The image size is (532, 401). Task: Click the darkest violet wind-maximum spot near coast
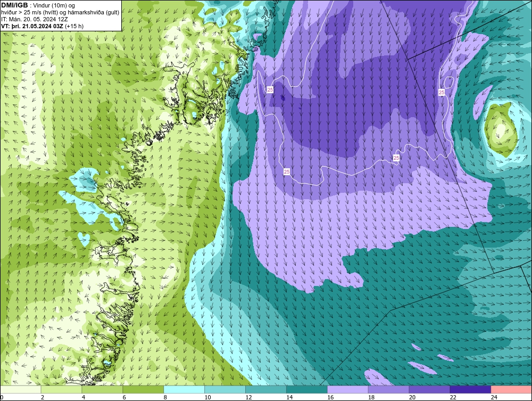[x=283, y=99]
